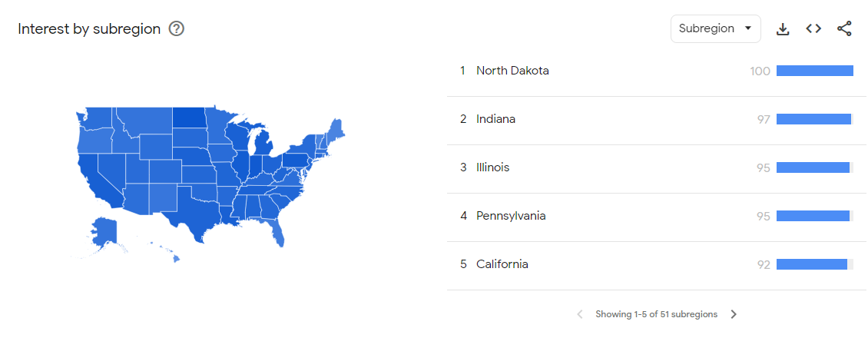Click the previous page arrow

[580, 314]
